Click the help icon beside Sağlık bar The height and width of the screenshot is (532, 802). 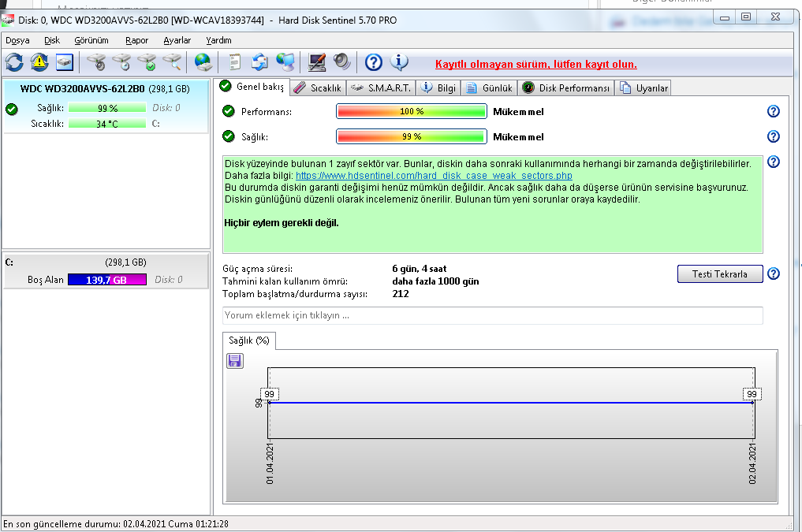[x=774, y=136]
